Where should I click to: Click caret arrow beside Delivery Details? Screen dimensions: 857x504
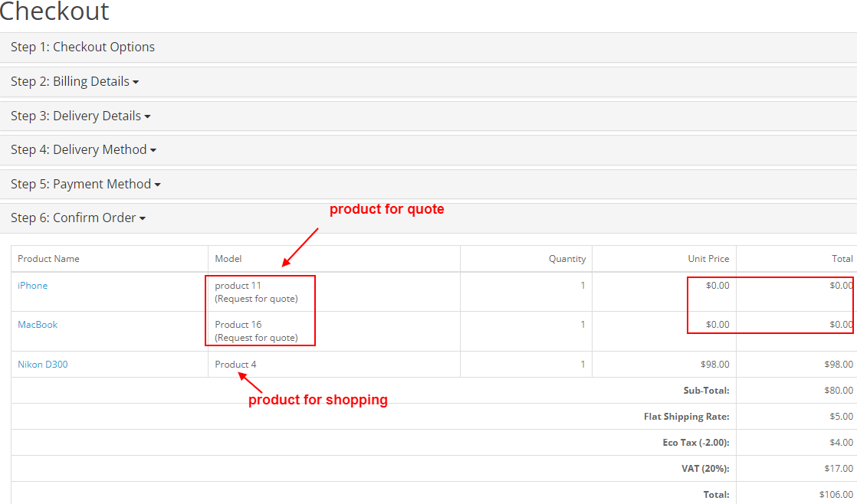pyautogui.click(x=147, y=117)
